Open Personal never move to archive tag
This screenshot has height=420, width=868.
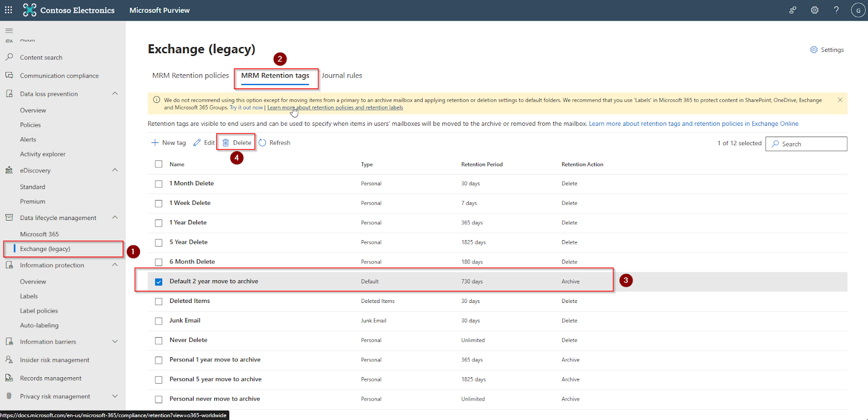(x=215, y=398)
